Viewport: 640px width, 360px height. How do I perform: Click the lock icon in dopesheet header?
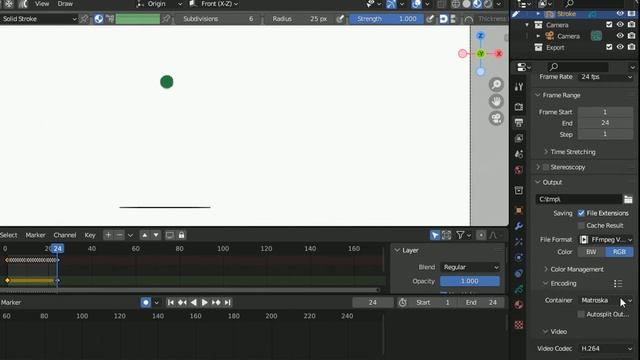coord(181,235)
